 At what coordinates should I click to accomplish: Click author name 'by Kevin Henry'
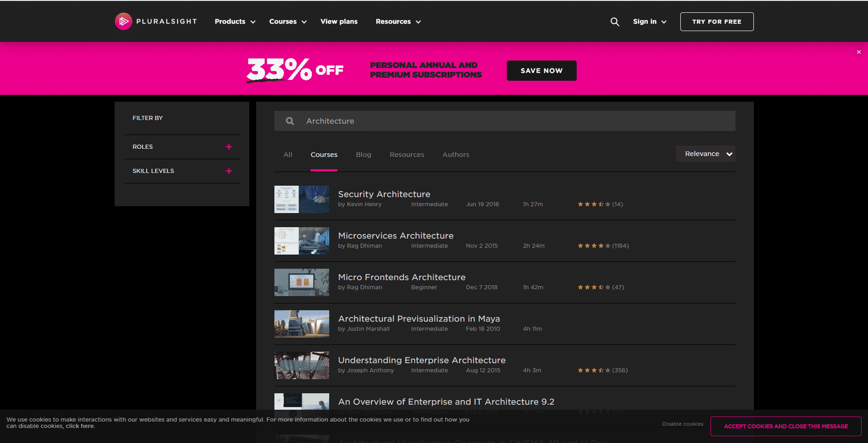[x=360, y=204]
